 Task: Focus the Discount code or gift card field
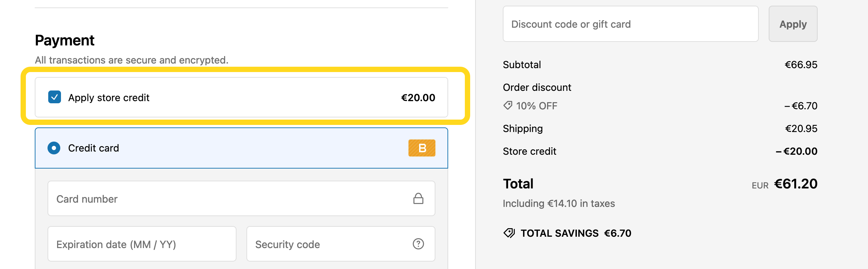click(630, 24)
